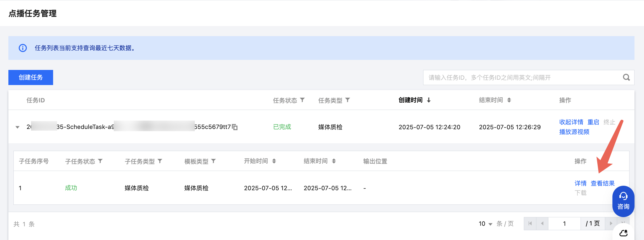Click the 查看结果 link
The image size is (644, 240).
tap(603, 183)
